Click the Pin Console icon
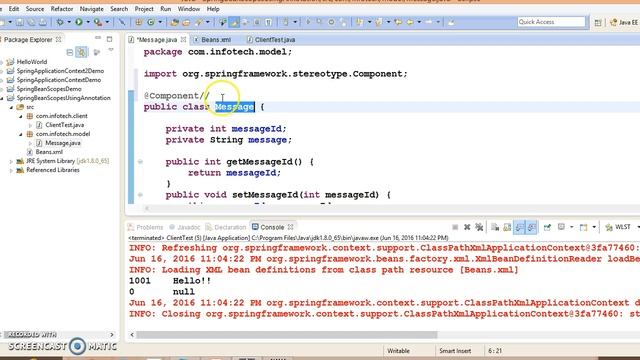This screenshot has width=640, height=360. coord(547,227)
